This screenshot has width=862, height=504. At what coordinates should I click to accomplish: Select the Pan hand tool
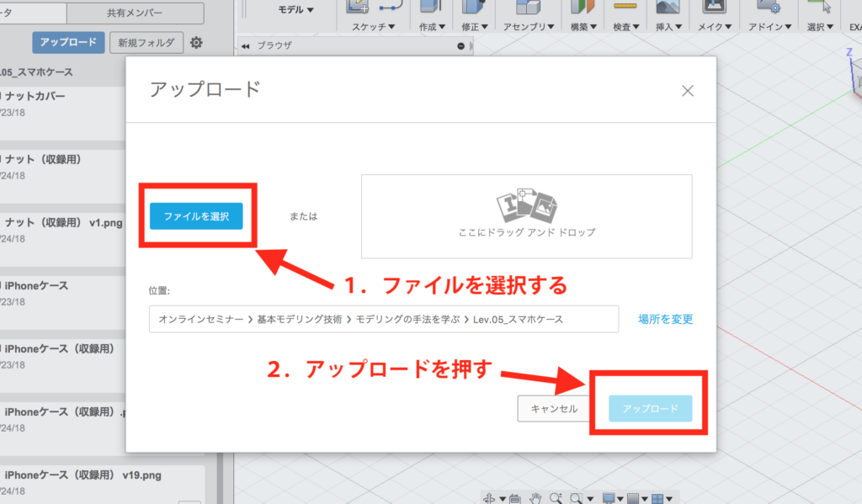click(x=536, y=498)
